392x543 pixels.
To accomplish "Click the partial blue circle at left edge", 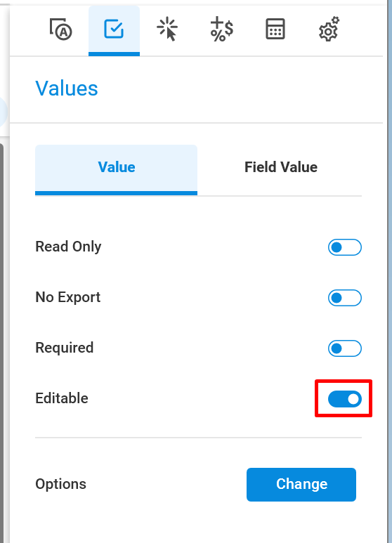I will [x=4, y=112].
